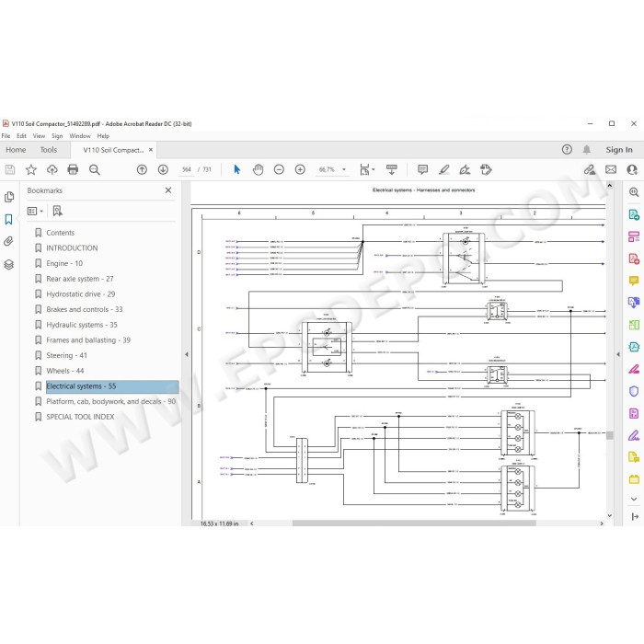644x644 pixels.
Task: Go to previous page arrow
Action: pos(142,169)
